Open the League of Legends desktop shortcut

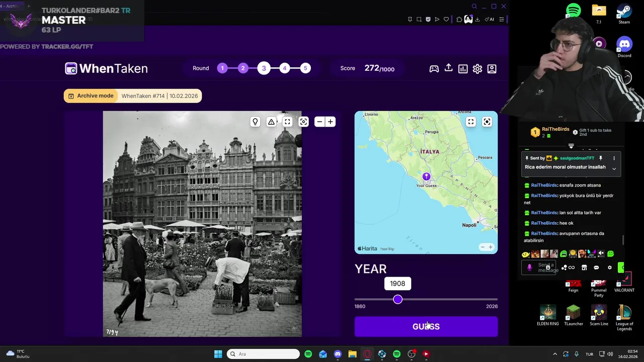click(x=624, y=318)
